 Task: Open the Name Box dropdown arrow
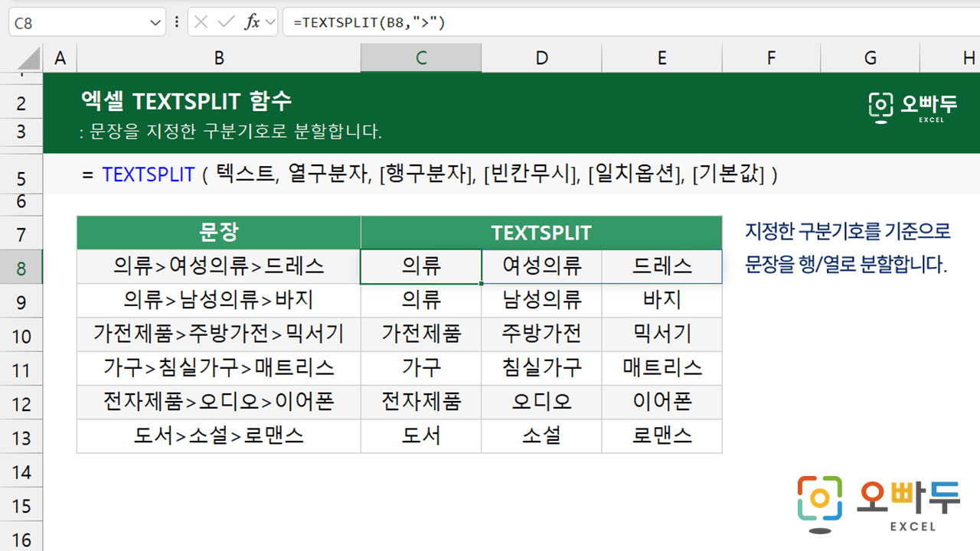[156, 23]
